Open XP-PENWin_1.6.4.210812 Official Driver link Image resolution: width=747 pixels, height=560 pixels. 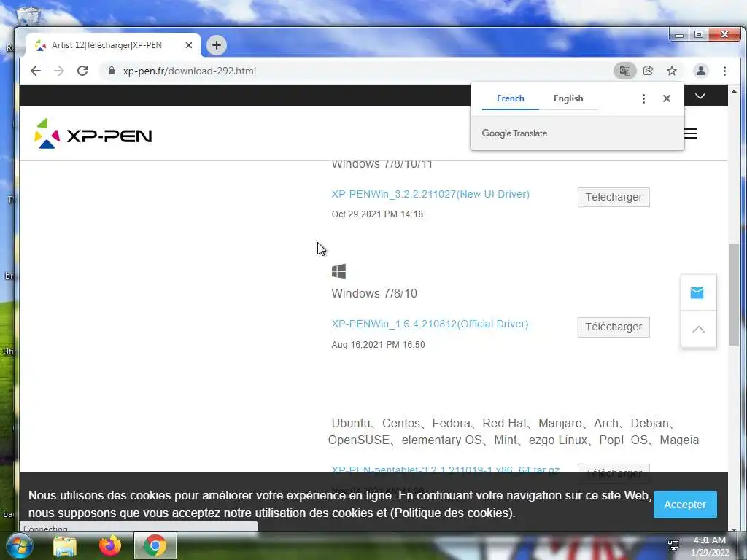(x=430, y=324)
